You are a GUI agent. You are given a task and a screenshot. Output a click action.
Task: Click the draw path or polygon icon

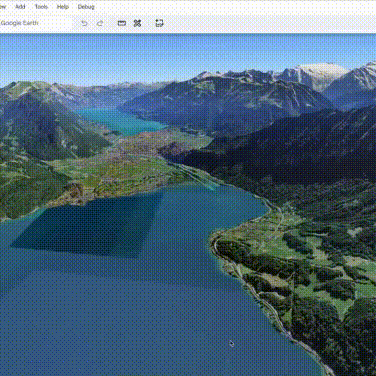tap(137, 23)
